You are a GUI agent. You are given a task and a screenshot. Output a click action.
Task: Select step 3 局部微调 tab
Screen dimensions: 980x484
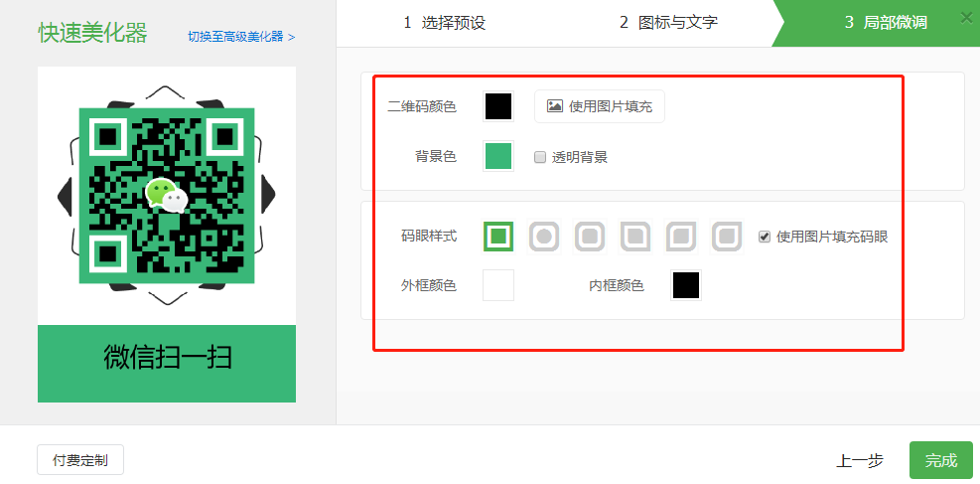[886, 23]
